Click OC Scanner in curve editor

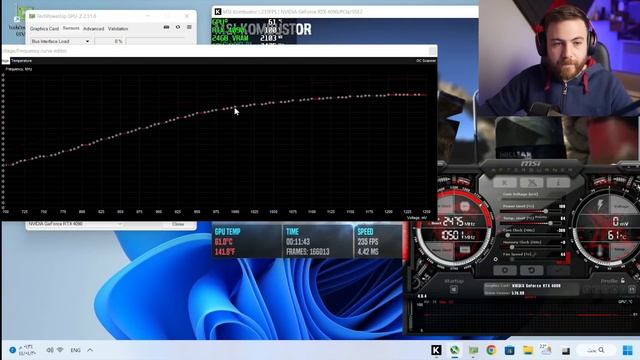(426, 60)
